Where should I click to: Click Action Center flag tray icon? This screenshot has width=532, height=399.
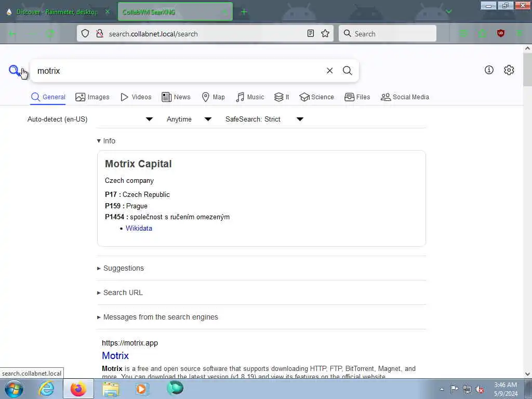[454, 389]
